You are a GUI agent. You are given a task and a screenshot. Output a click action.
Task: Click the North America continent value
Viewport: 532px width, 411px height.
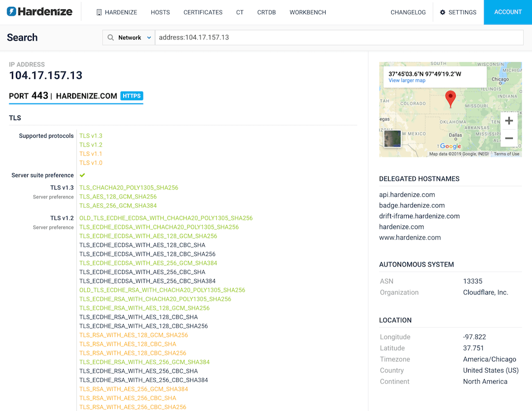485,381
